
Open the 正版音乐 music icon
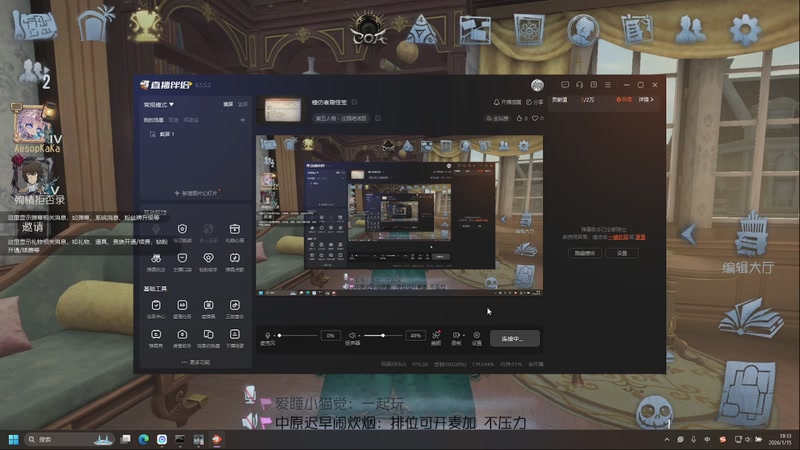(235, 305)
